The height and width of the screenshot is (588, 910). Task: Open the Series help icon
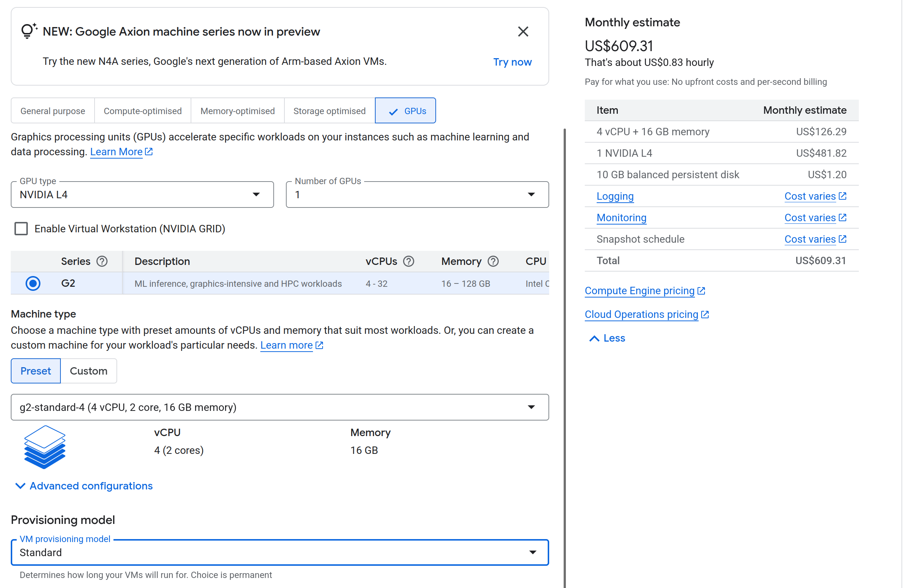(x=102, y=261)
